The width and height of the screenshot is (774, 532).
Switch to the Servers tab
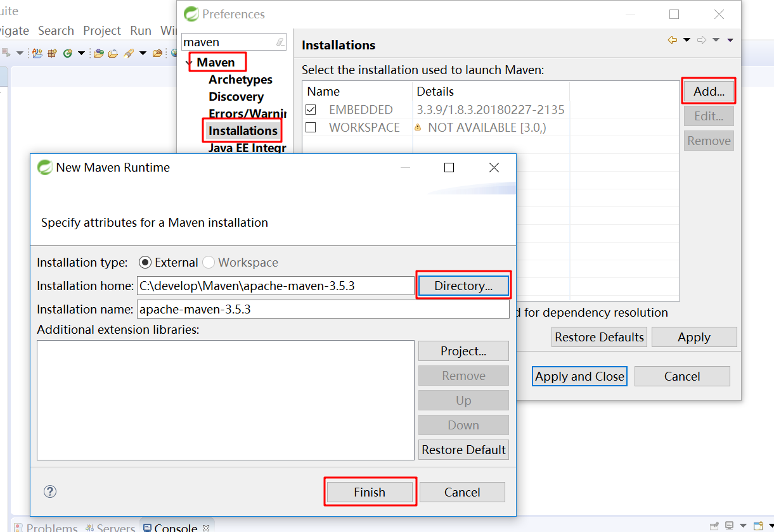tap(109, 528)
